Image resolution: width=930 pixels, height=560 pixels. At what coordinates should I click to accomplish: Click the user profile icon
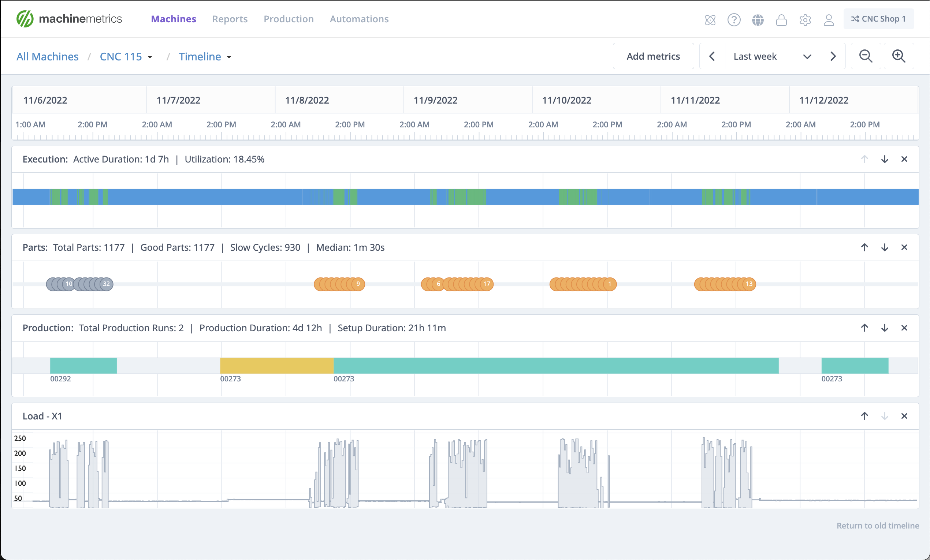click(x=829, y=20)
